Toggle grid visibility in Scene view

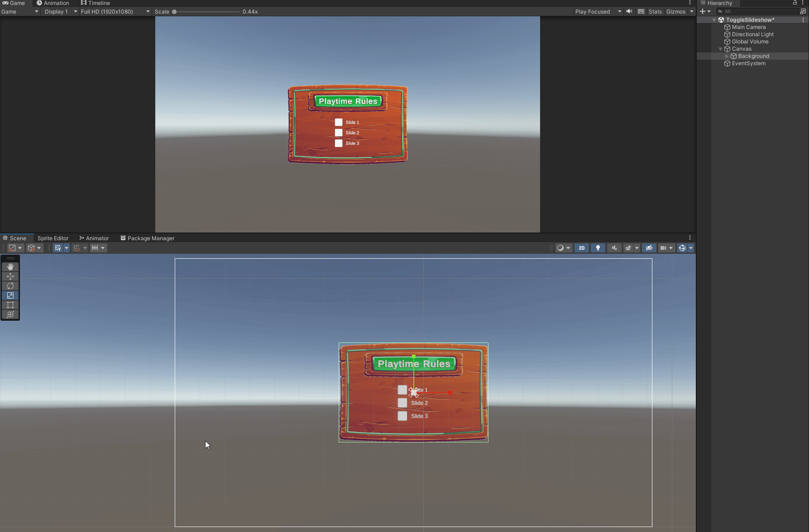point(58,248)
